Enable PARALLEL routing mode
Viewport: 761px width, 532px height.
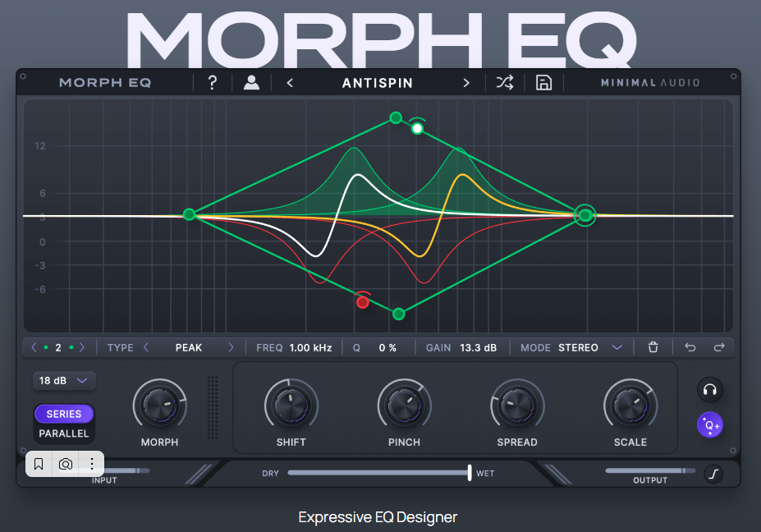tap(63, 433)
